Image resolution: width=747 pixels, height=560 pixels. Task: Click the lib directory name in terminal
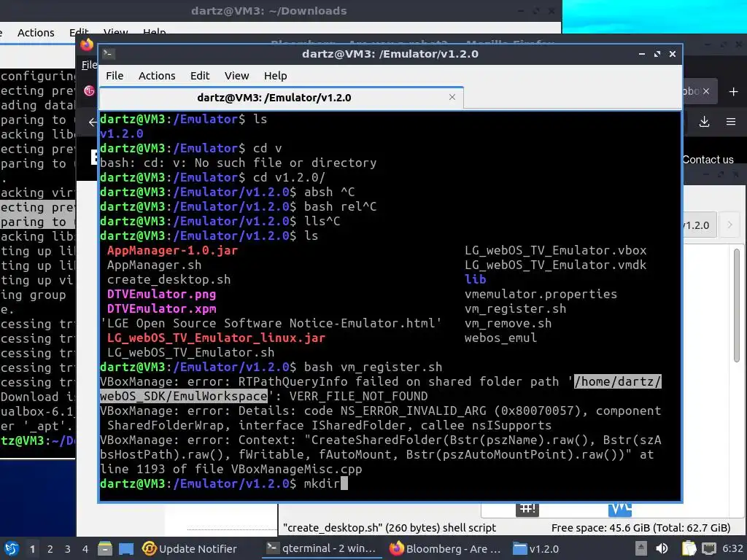click(x=476, y=279)
